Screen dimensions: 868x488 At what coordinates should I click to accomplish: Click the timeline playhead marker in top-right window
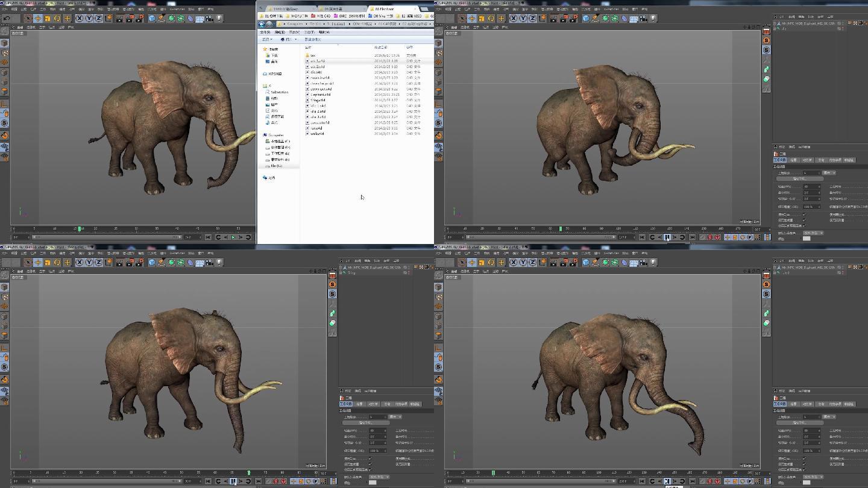coord(561,229)
